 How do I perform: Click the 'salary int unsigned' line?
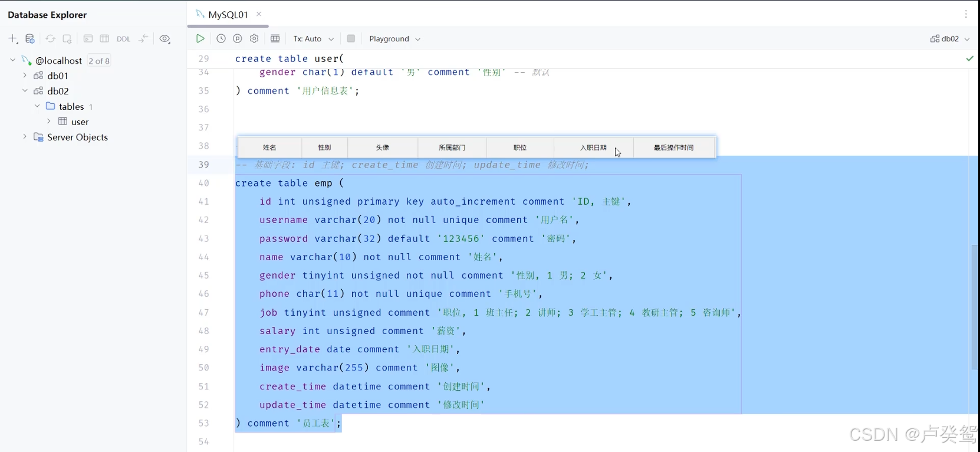click(x=363, y=331)
